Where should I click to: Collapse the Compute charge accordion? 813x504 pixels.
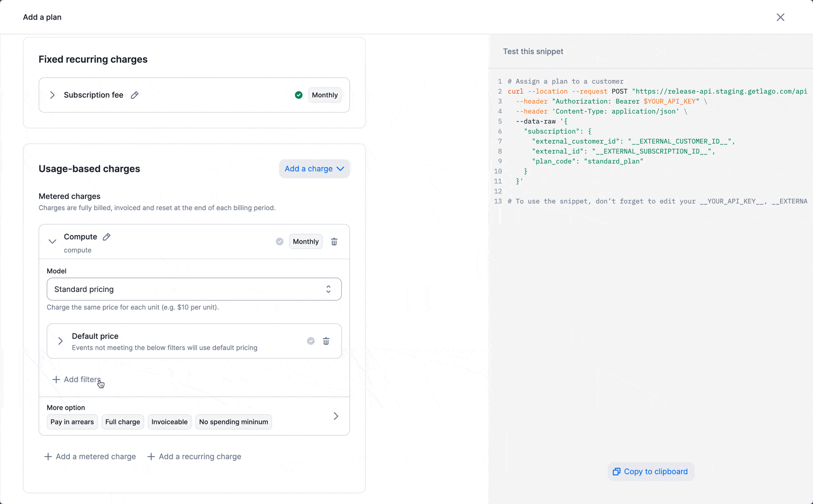coord(52,242)
